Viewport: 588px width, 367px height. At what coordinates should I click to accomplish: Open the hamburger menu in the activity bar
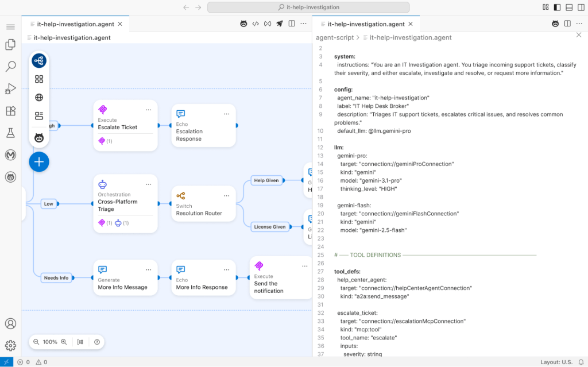pos(10,26)
